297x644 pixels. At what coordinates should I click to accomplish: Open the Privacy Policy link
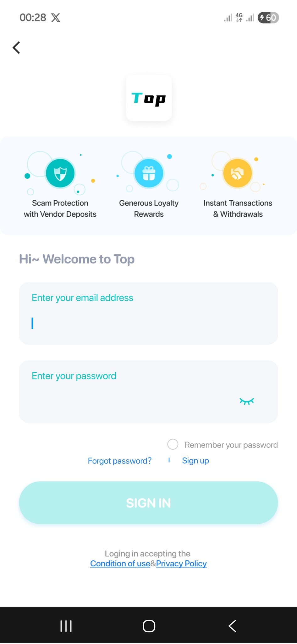click(181, 564)
